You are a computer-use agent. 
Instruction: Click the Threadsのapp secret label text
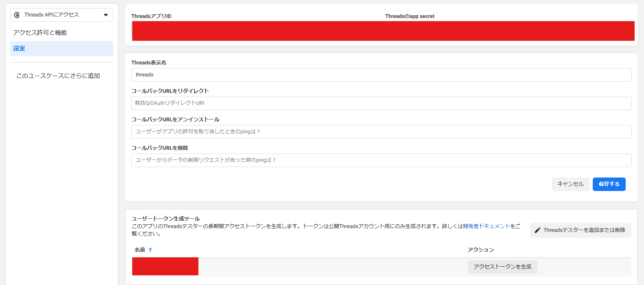coord(410,16)
